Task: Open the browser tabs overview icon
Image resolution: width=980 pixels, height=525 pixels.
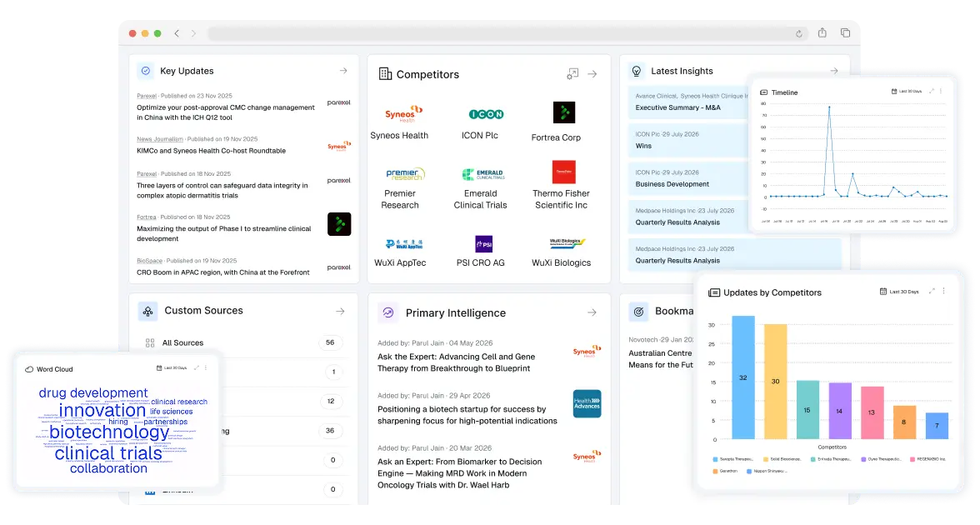Action: [845, 32]
